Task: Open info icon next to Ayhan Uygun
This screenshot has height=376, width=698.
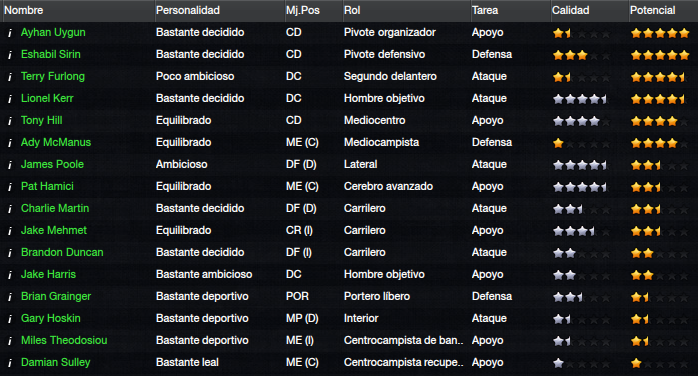Action: click(9, 33)
